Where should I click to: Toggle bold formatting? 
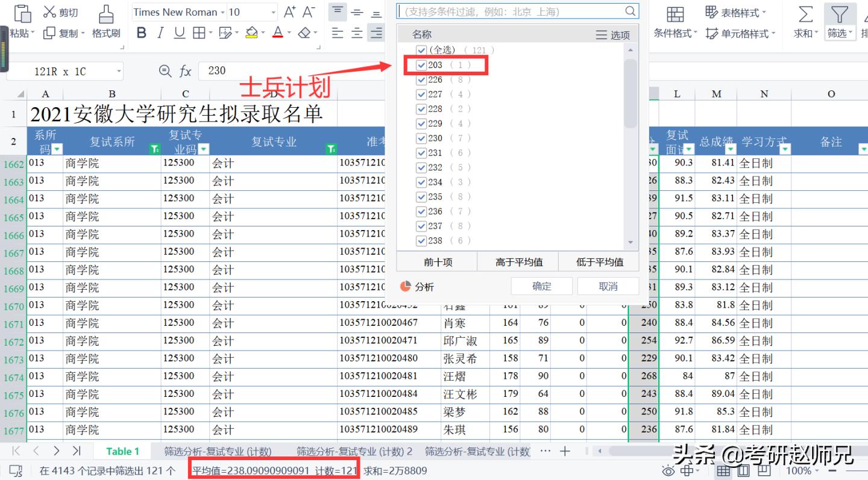(x=142, y=33)
